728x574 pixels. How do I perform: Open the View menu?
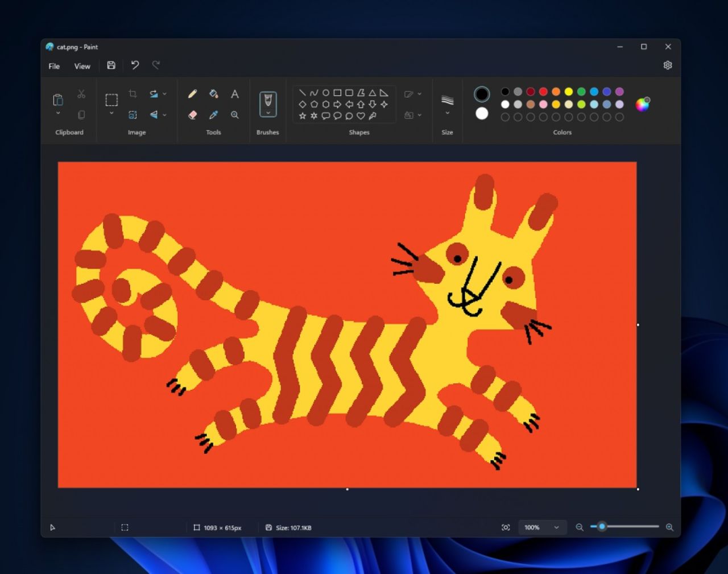(x=82, y=66)
